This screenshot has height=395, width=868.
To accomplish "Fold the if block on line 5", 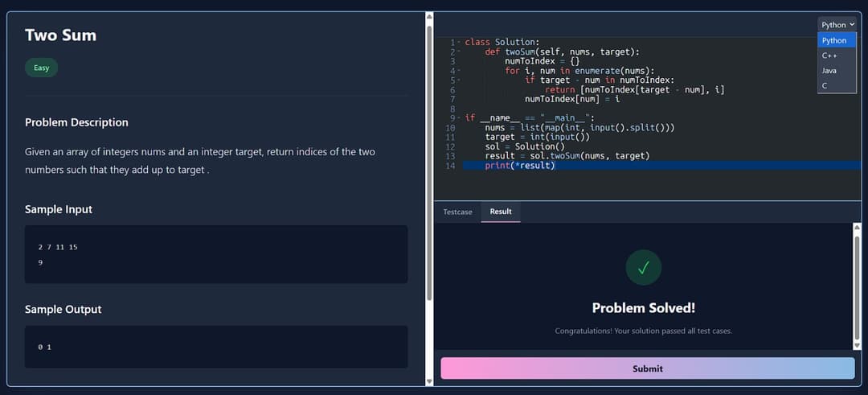I will click(x=459, y=80).
